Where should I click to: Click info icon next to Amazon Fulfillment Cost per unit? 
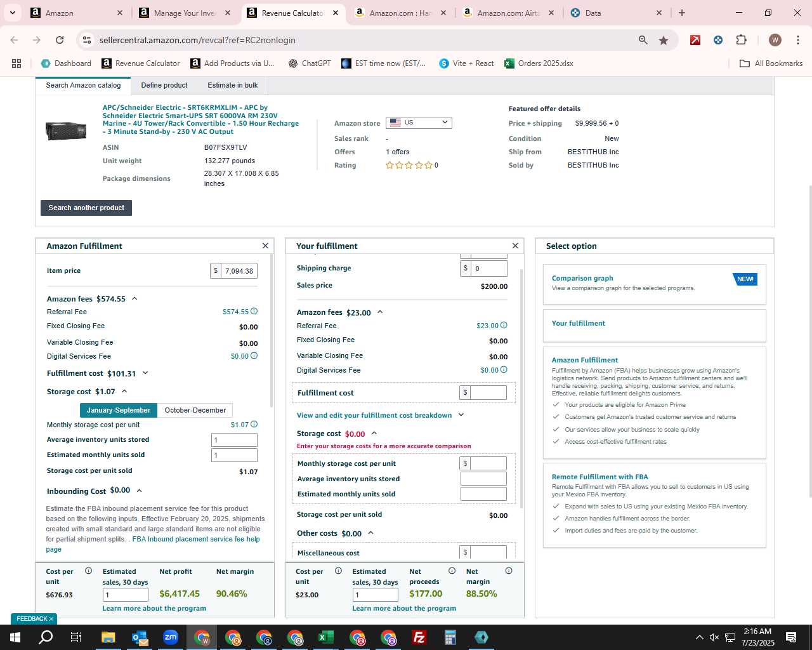pyautogui.click(x=88, y=571)
